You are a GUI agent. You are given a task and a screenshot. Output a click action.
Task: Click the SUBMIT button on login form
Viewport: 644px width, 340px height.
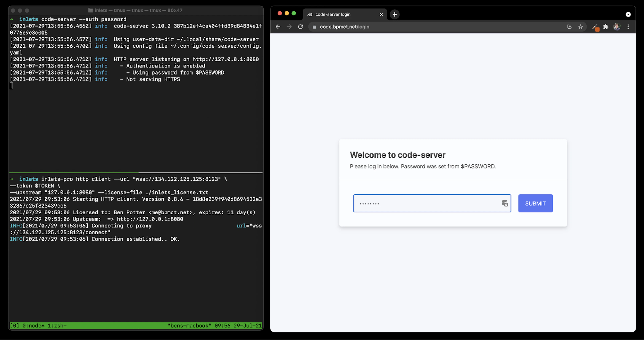click(535, 203)
